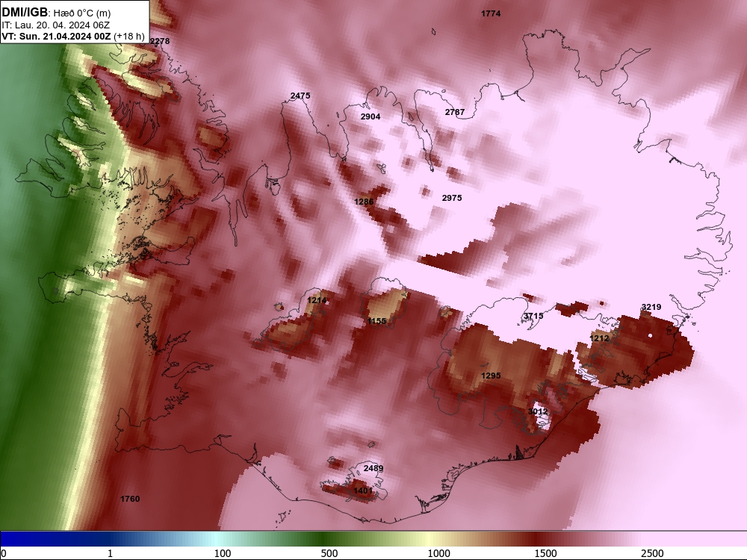Click the 1774 height label at top

pos(491,13)
